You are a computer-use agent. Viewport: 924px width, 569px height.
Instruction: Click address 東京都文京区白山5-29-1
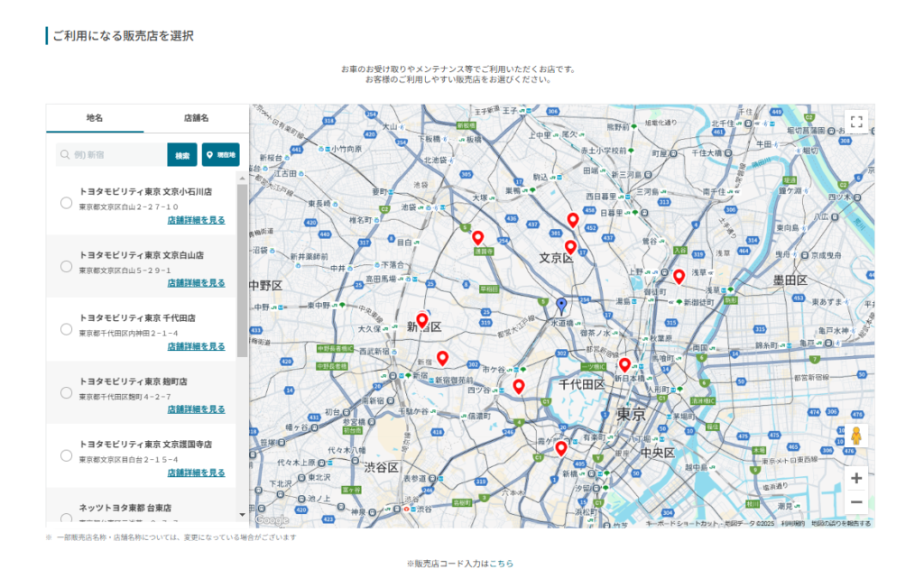125,271
